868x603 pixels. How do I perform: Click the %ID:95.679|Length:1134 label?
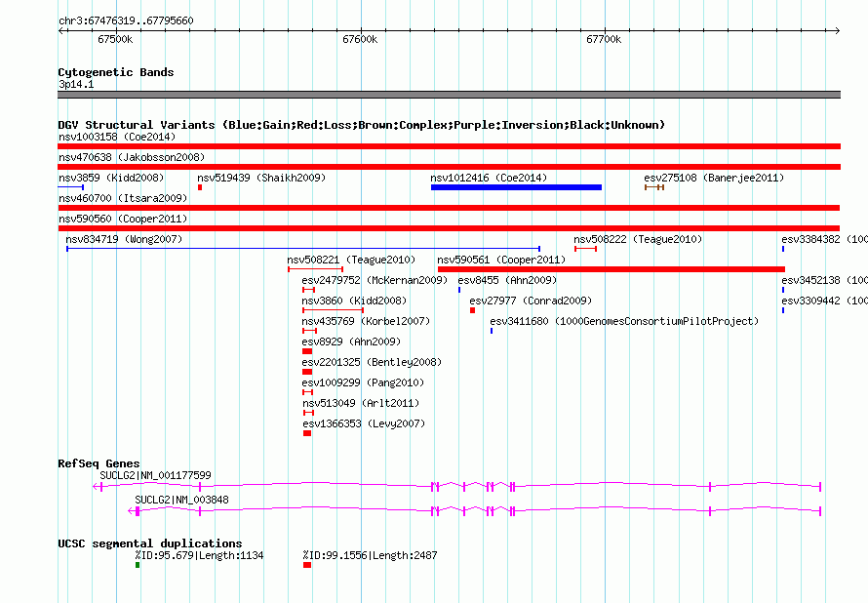click(199, 555)
